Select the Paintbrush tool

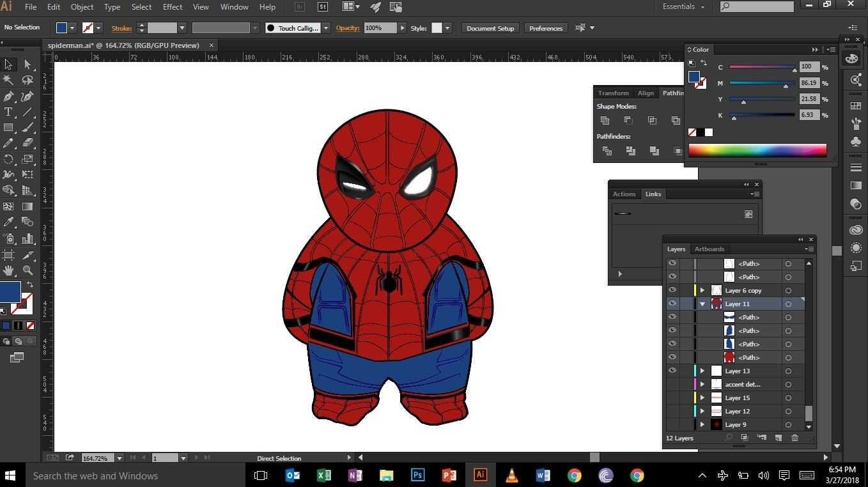27,128
